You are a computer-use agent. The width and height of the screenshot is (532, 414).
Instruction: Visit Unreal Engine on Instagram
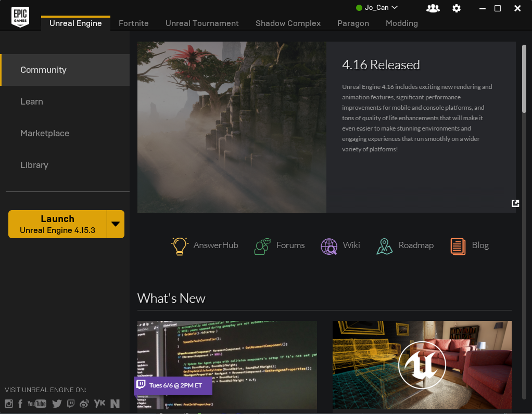[9, 404]
